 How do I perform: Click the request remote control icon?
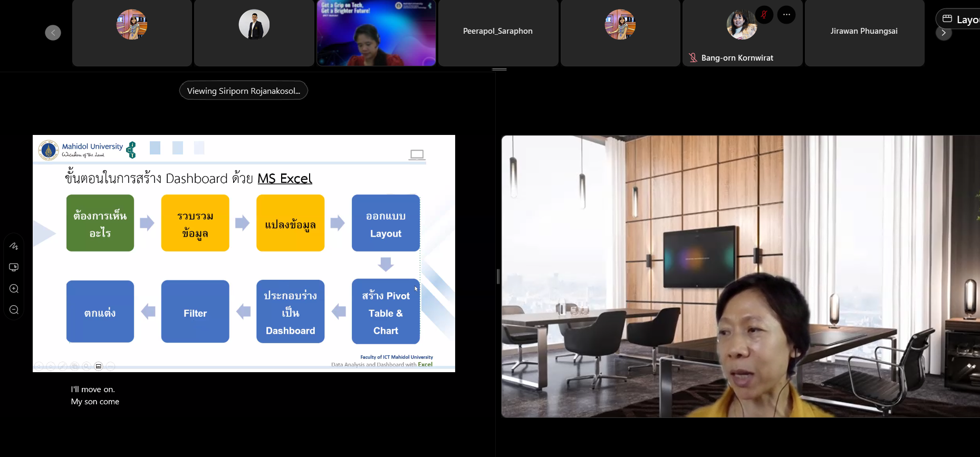click(x=14, y=267)
